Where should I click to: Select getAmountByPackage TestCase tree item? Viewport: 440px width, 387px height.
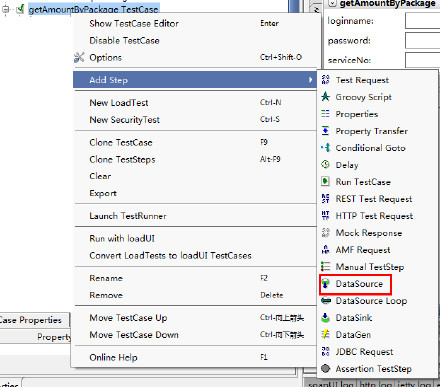[93, 9]
